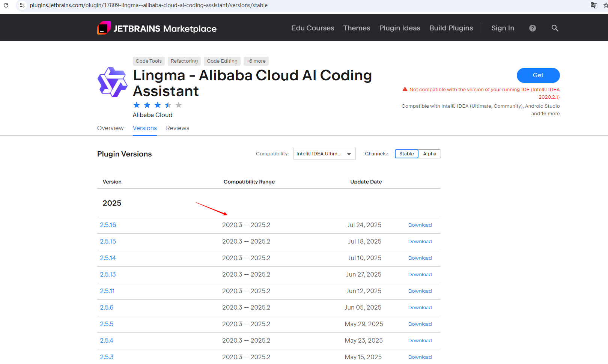Image resolution: width=608 pixels, height=364 pixels.
Task: Open the Alibaba Cloud vendor link
Action: point(152,115)
